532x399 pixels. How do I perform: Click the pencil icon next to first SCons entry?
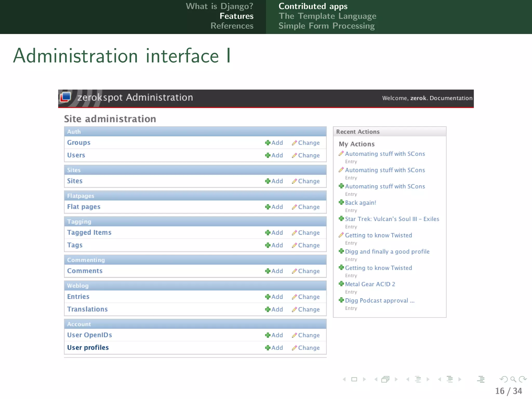tap(341, 154)
